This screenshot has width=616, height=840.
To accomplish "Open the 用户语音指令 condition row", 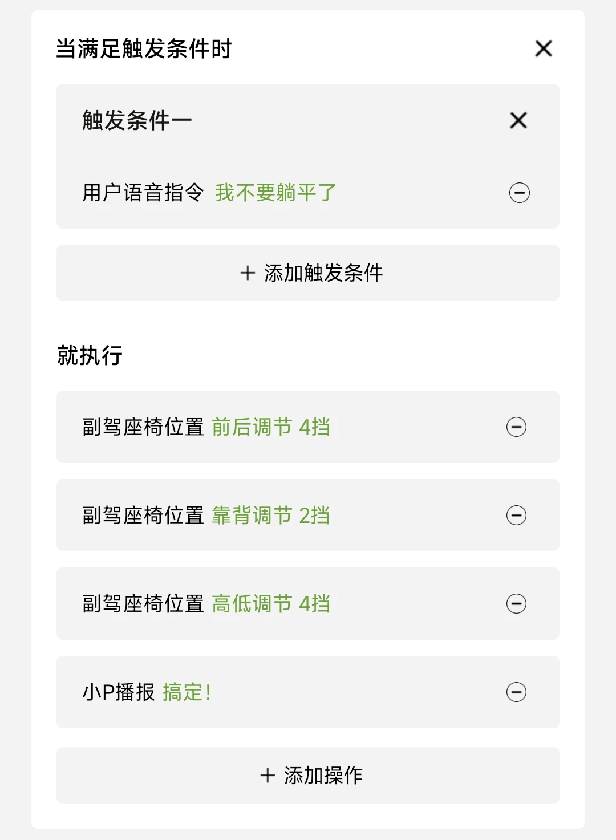I will (308, 193).
